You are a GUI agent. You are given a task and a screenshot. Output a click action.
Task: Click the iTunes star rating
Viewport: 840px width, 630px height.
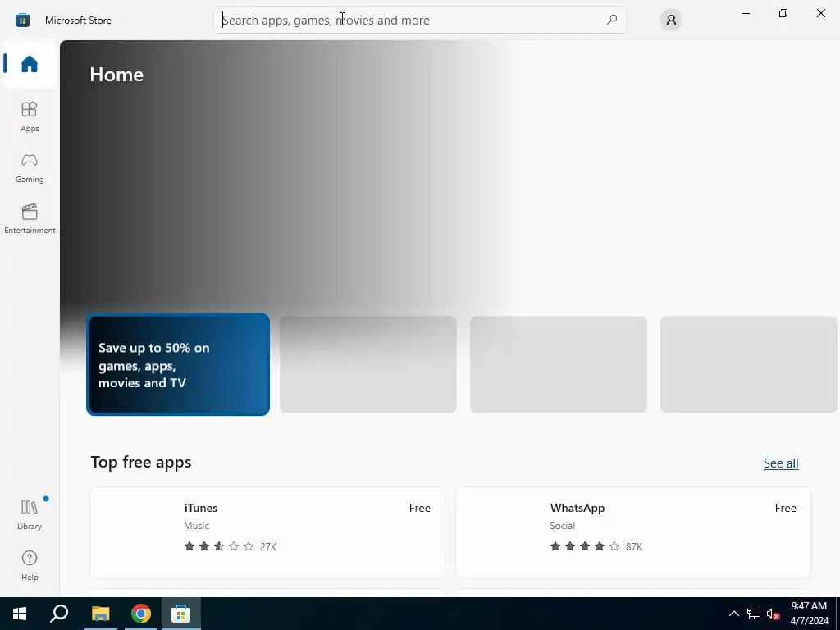pos(218,546)
